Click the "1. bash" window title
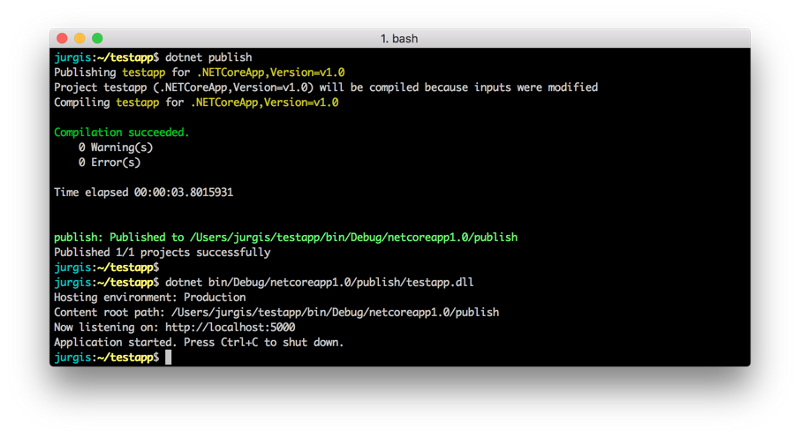The height and width of the screenshot is (437, 800). click(400, 38)
